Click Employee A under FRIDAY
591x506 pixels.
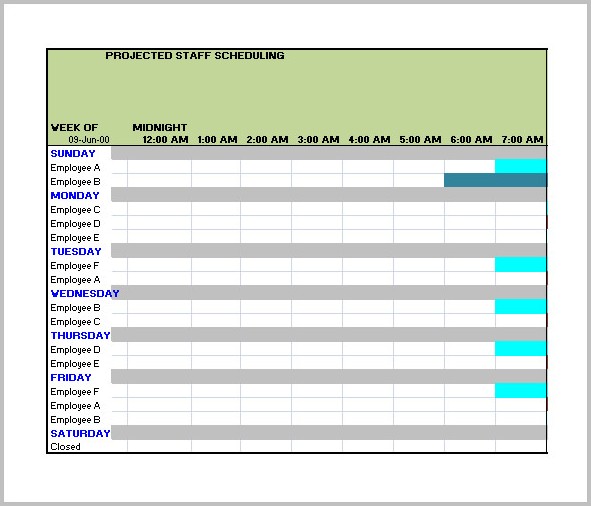[x=75, y=406]
